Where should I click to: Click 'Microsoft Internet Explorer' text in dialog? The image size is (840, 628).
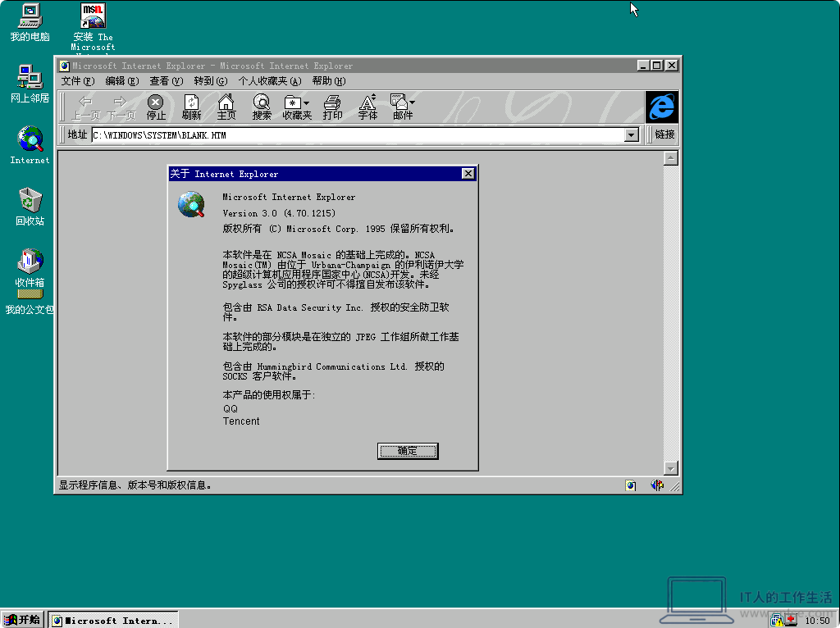(289, 197)
